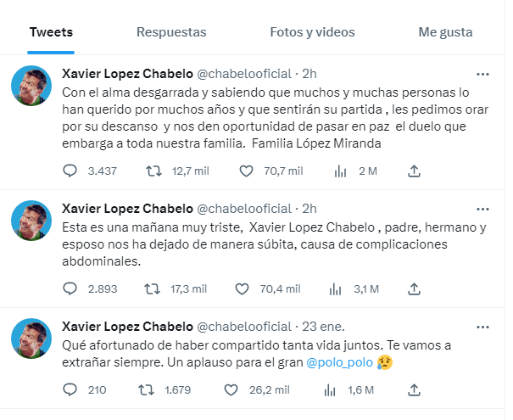The image size is (513, 420).
Task: Reply to the 'mañana muy triste' tweet
Action: pos(71,288)
